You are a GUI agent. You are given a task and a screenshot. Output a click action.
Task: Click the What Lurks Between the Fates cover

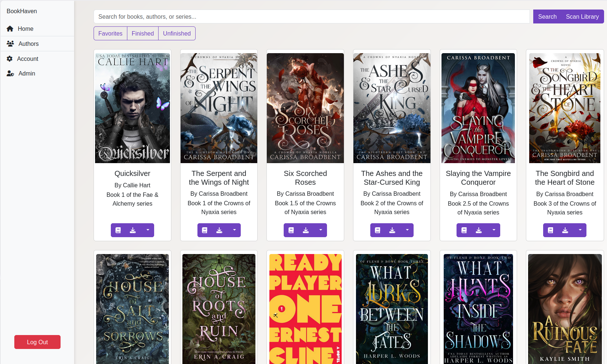pos(392,309)
